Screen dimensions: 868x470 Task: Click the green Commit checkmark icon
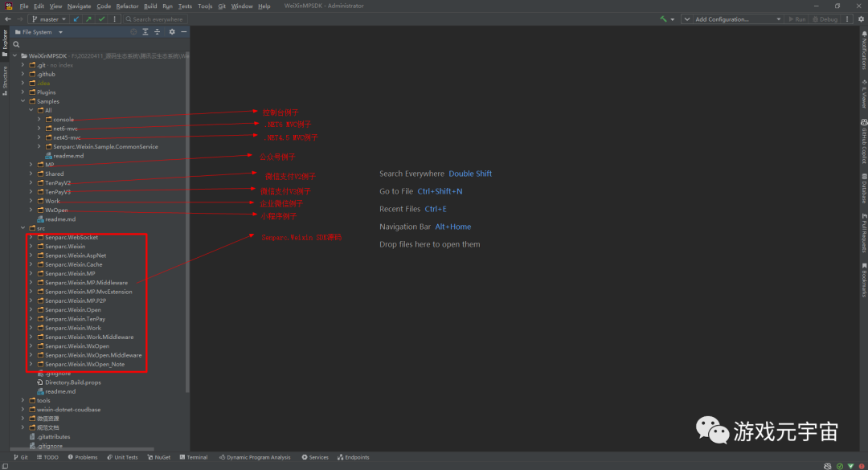101,18
